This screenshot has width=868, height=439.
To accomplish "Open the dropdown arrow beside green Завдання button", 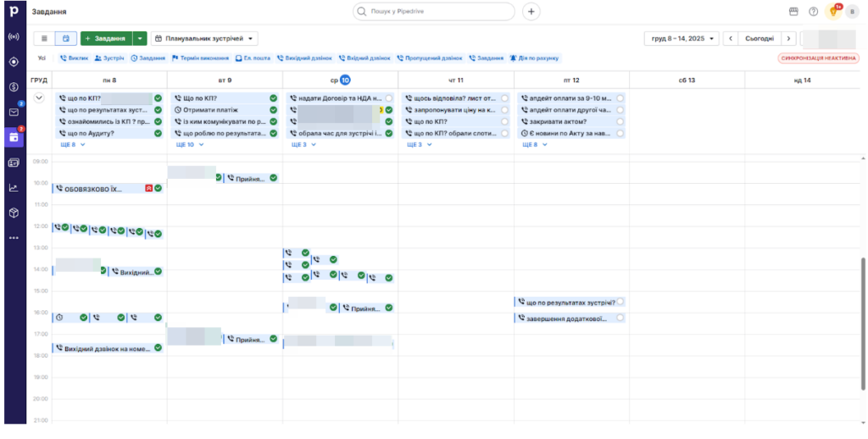I will pos(140,39).
